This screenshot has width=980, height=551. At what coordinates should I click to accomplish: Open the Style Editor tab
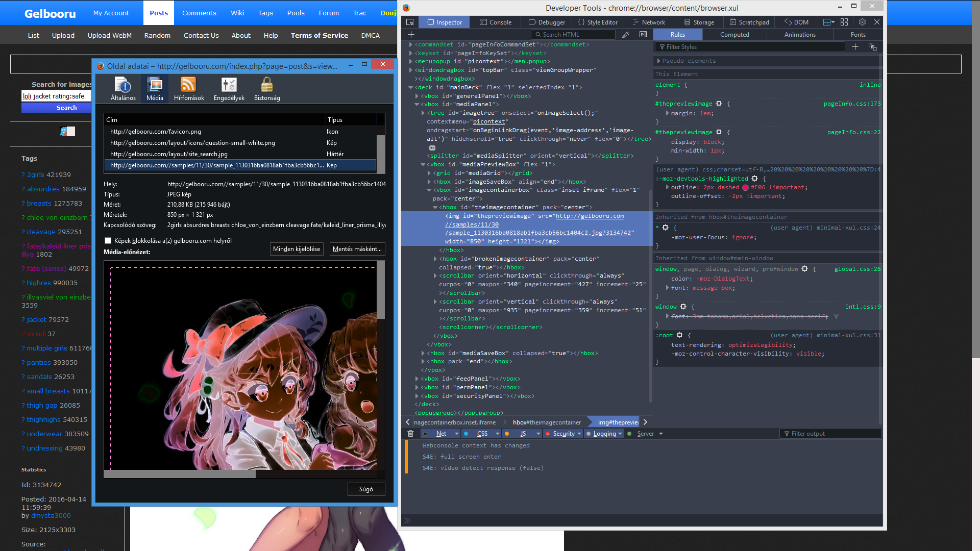click(x=598, y=22)
